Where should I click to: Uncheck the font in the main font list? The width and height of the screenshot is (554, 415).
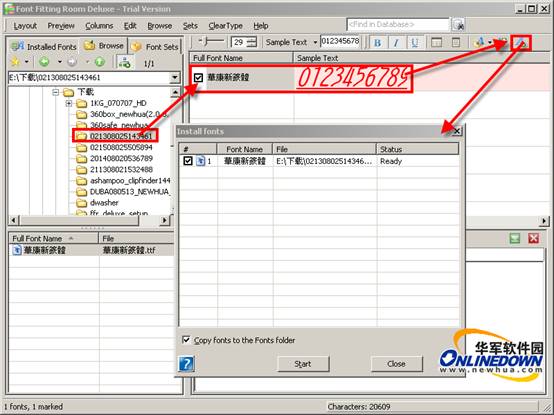click(x=198, y=78)
